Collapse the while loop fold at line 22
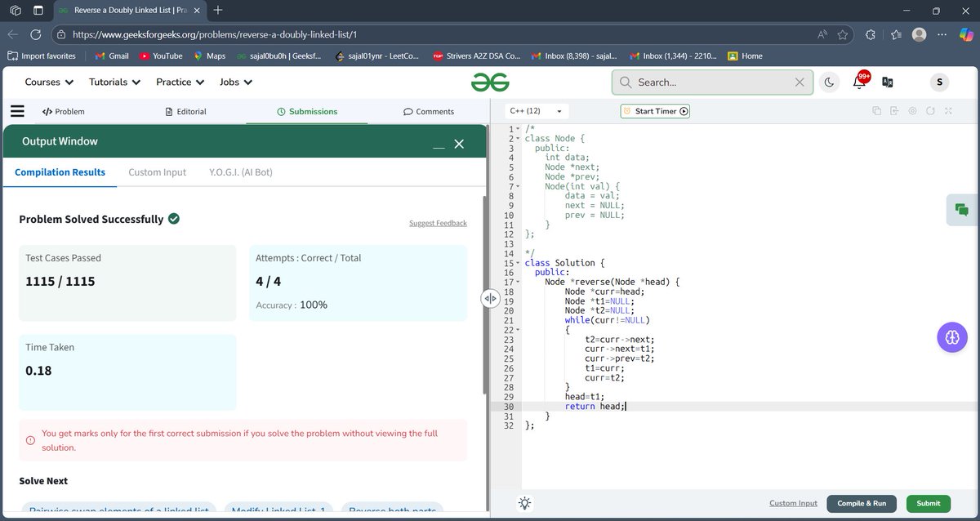980x521 pixels. pos(518,330)
